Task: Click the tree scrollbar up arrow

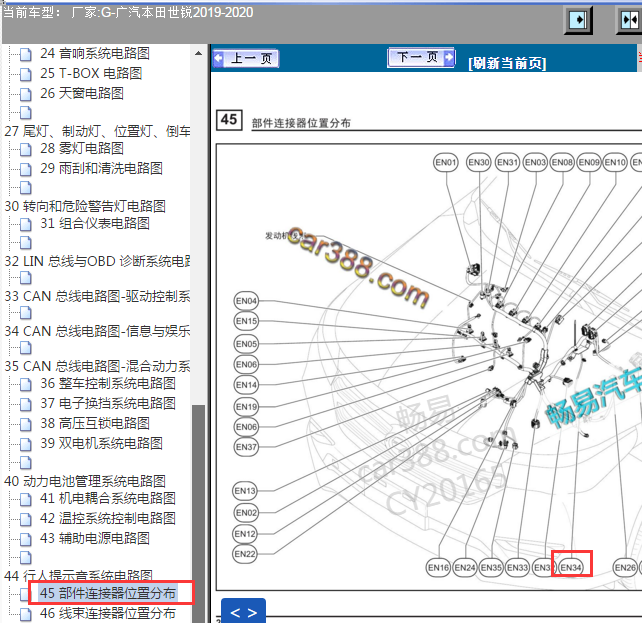Action: tap(199, 53)
